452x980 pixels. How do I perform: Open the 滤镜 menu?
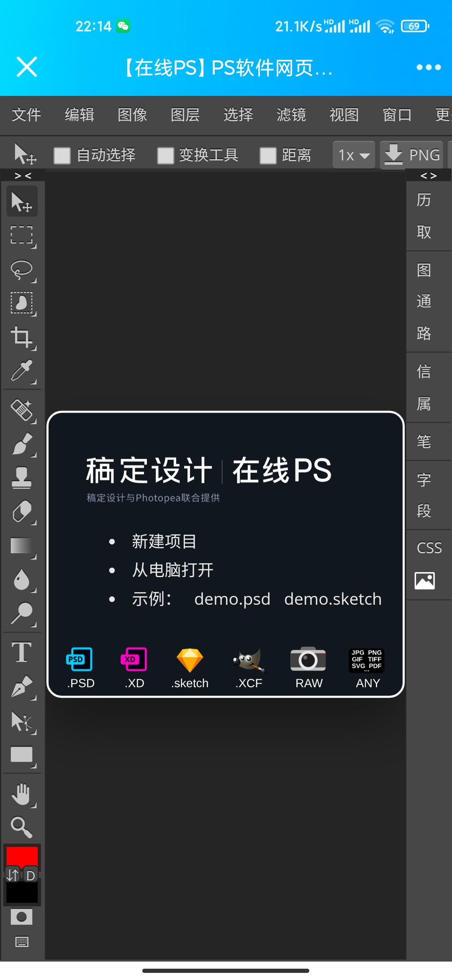coord(291,115)
